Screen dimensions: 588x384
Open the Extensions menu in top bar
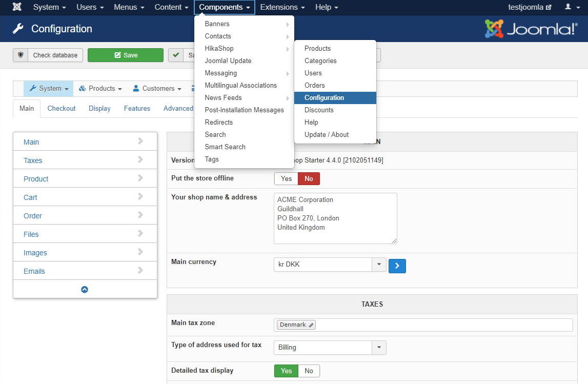pyautogui.click(x=282, y=7)
